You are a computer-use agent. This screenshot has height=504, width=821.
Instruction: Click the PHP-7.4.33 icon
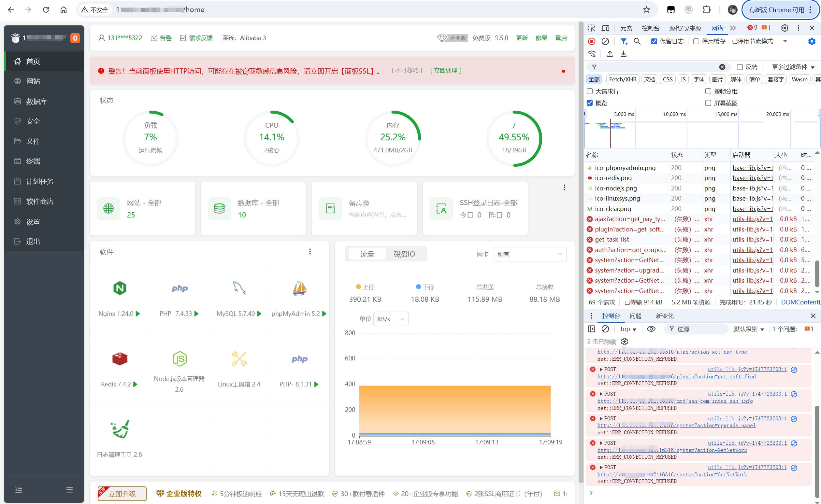pyautogui.click(x=180, y=288)
